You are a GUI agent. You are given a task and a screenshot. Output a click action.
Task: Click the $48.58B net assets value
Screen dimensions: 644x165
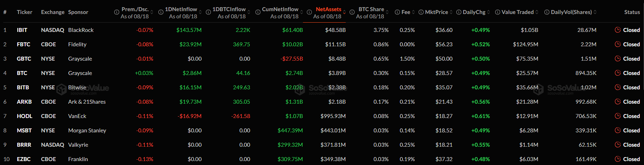tap(335, 30)
